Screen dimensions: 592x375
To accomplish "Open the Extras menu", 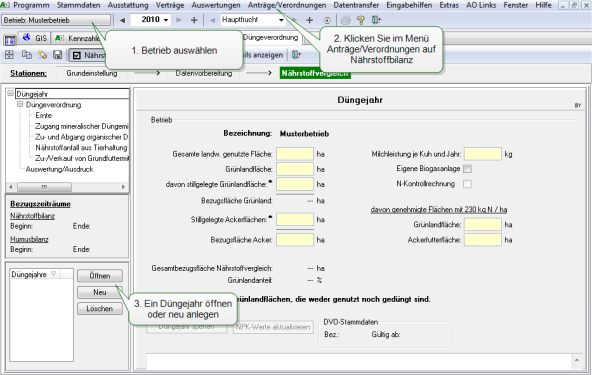I will [x=449, y=5].
